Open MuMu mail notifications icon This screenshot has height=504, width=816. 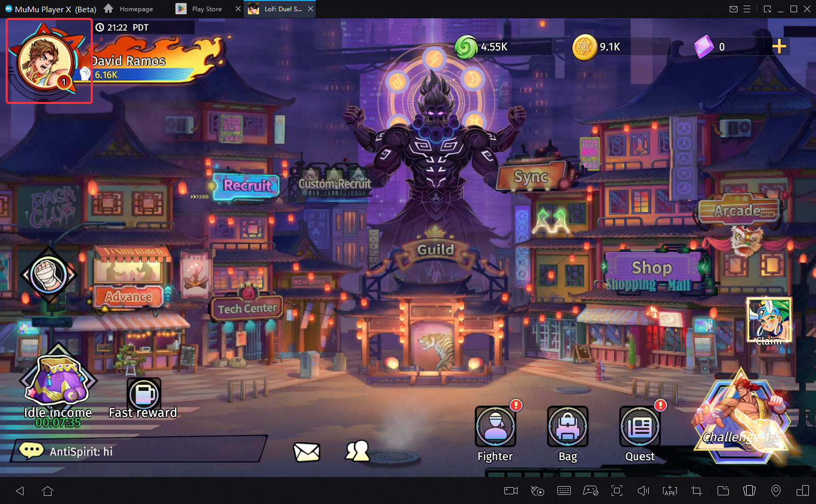coord(733,9)
